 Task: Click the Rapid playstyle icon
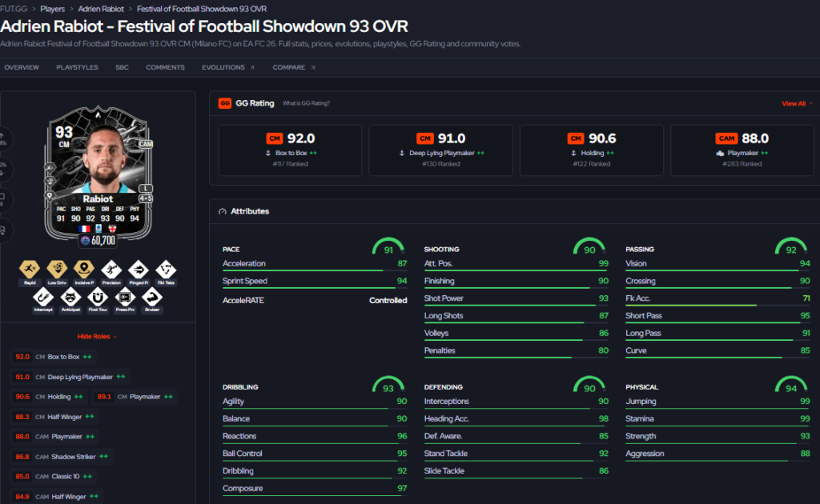(x=30, y=270)
